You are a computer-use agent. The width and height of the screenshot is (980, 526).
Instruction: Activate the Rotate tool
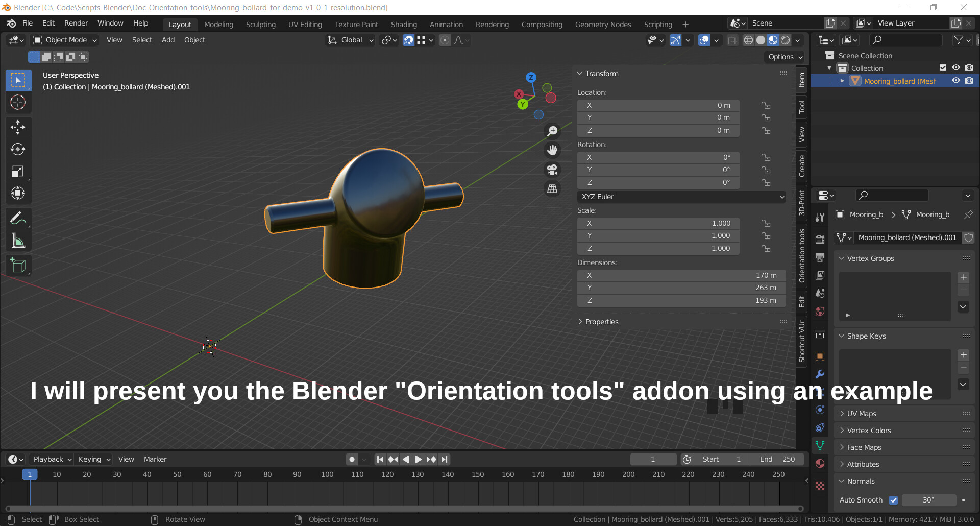[18, 149]
